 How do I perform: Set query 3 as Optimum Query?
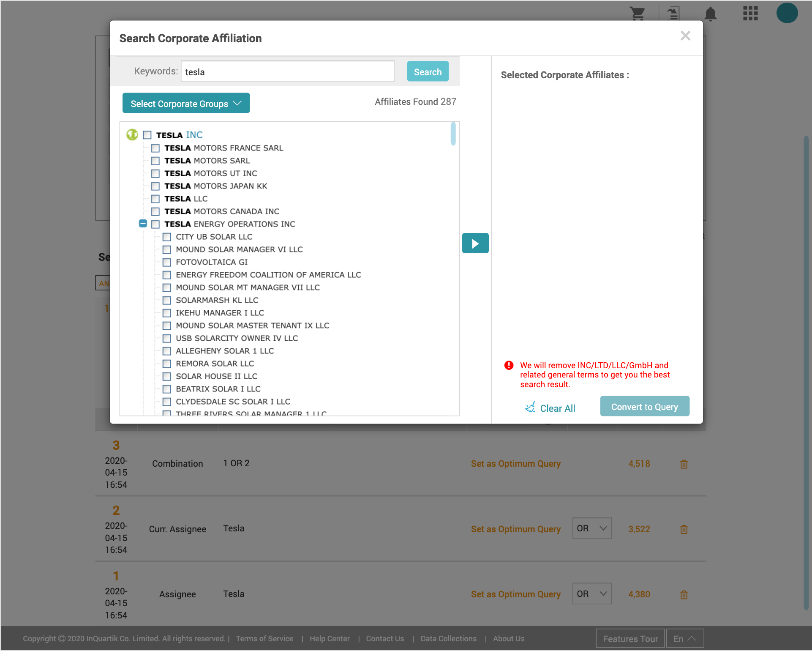pos(516,464)
